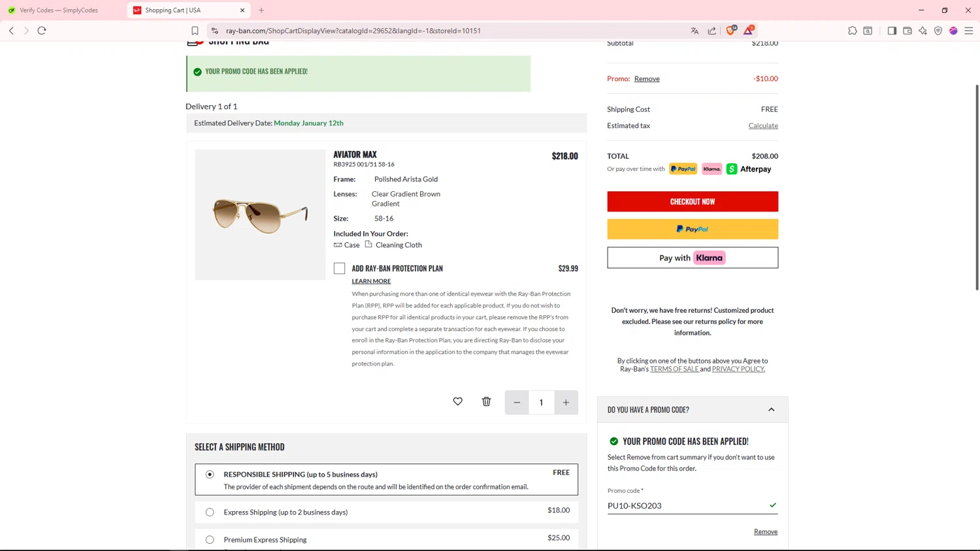Open Brave Shields lion icon

point(731,30)
